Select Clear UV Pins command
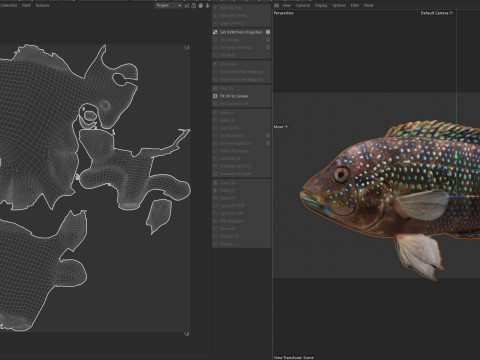The width and height of the screenshot is (480, 360). tap(242, 23)
